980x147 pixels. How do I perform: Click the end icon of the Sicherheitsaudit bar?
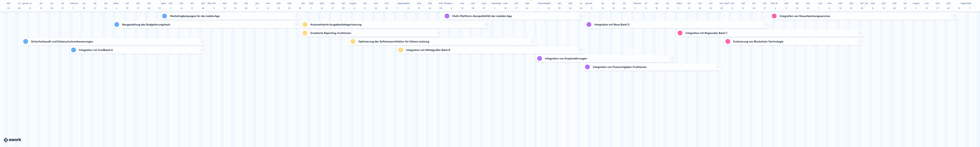pos(203,41)
